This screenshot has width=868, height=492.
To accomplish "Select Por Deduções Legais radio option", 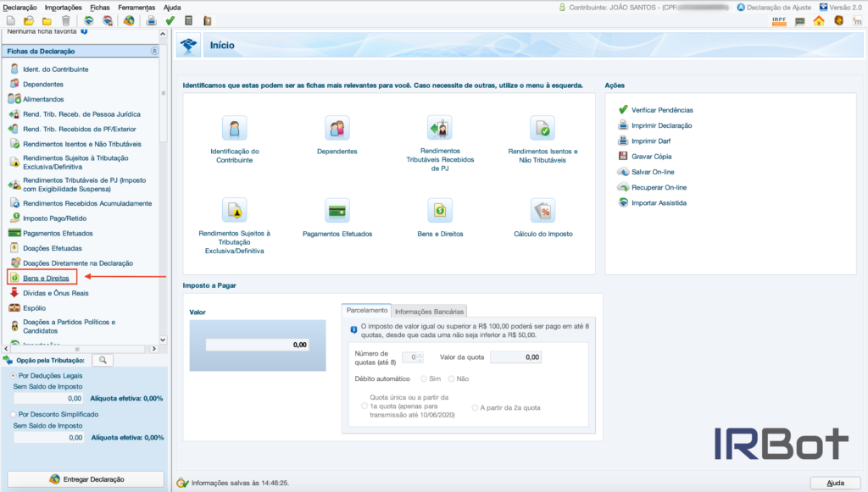I will click(13, 374).
